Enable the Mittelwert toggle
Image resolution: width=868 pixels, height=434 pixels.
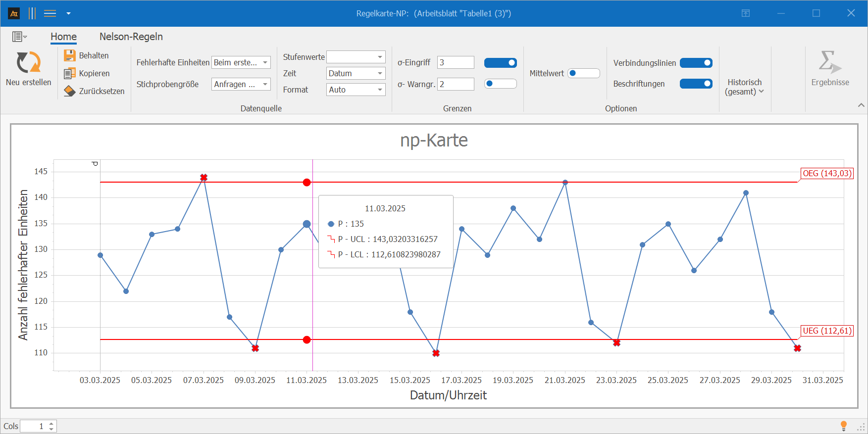(x=583, y=73)
